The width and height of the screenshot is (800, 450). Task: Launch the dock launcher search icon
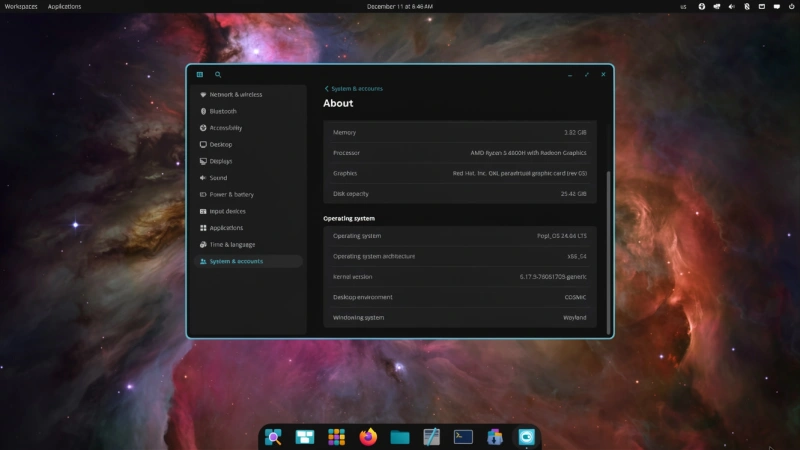tap(273, 437)
